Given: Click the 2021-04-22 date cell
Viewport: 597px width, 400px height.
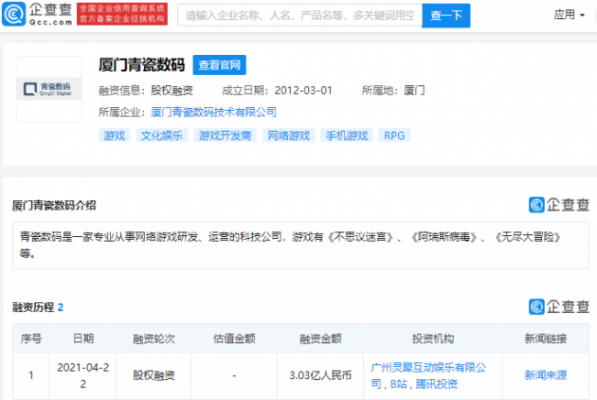Looking at the screenshot, I should coord(83,376).
